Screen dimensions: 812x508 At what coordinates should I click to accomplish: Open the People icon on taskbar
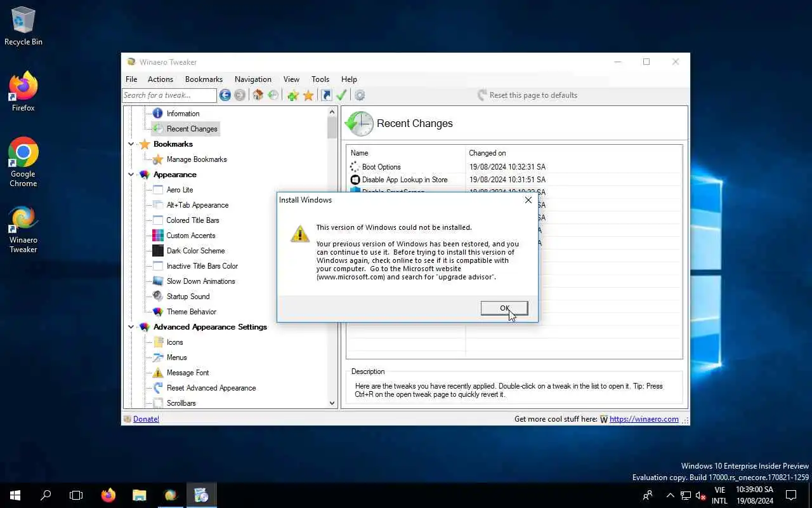click(648, 495)
